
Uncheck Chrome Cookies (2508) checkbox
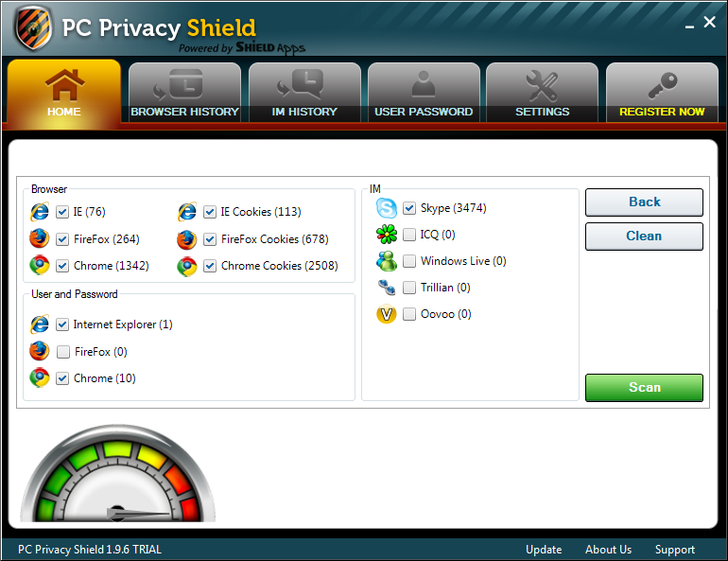tap(210, 266)
